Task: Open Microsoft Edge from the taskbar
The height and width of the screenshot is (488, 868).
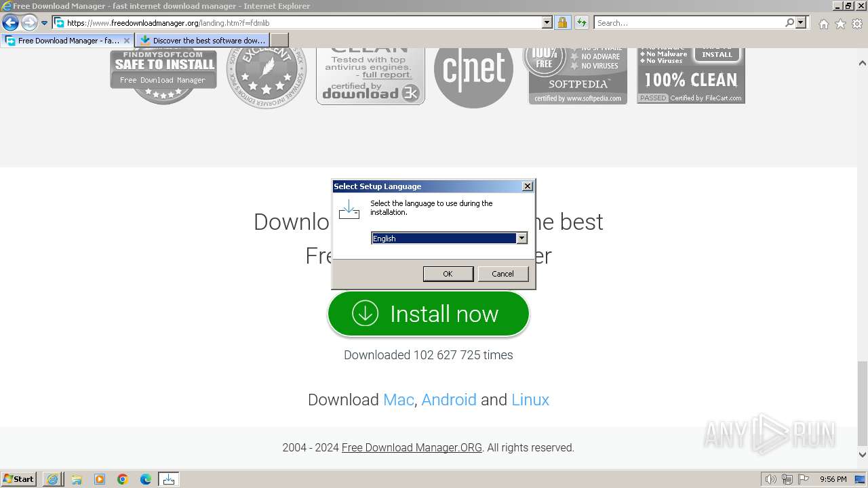Action: 146,479
